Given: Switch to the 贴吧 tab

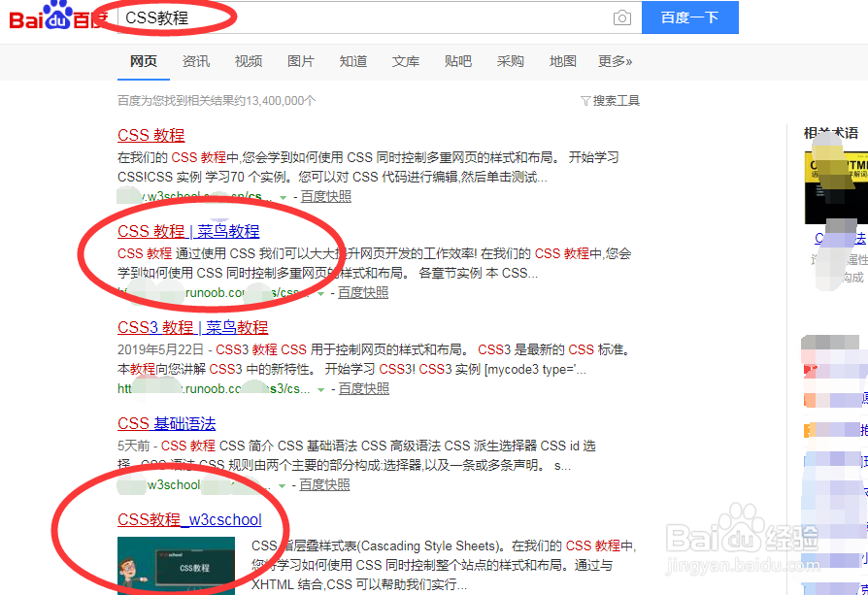Looking at the screenshot, I should [x=458, y=60].
